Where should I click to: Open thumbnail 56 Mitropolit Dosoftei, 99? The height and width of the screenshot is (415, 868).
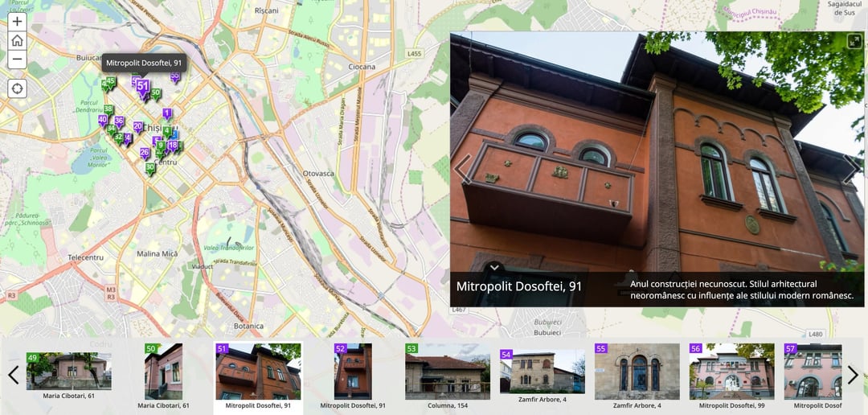tap(731, 372)
